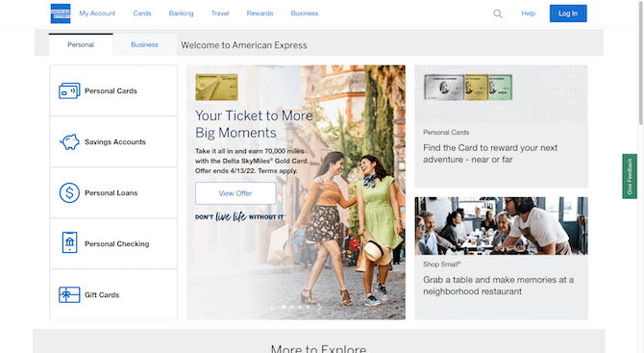This screenshot has height=353, width=644.
Task: Click "Grab a table and make memories" text
Action: click(x=499, y=286)
